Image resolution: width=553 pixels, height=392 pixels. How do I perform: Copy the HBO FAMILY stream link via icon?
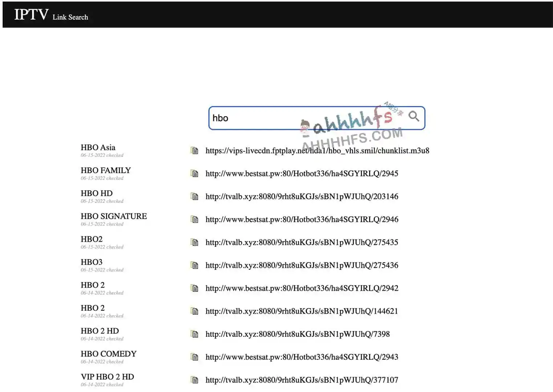(195, 173)
